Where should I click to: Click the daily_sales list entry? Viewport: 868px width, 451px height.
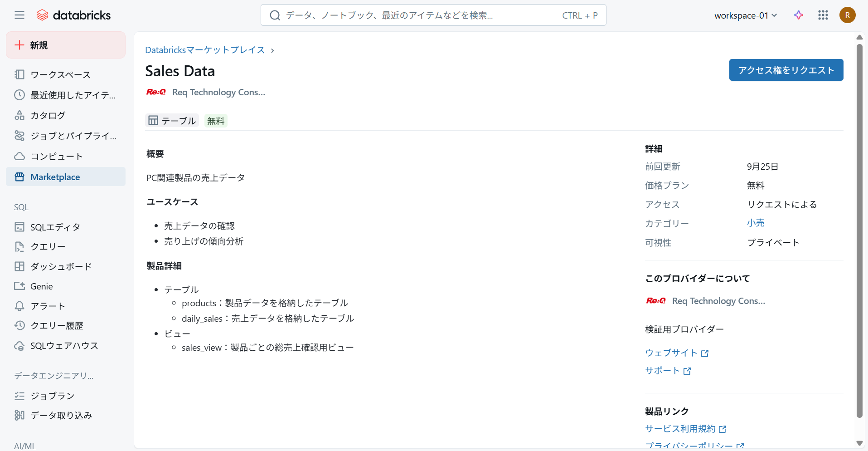point(267,319)
